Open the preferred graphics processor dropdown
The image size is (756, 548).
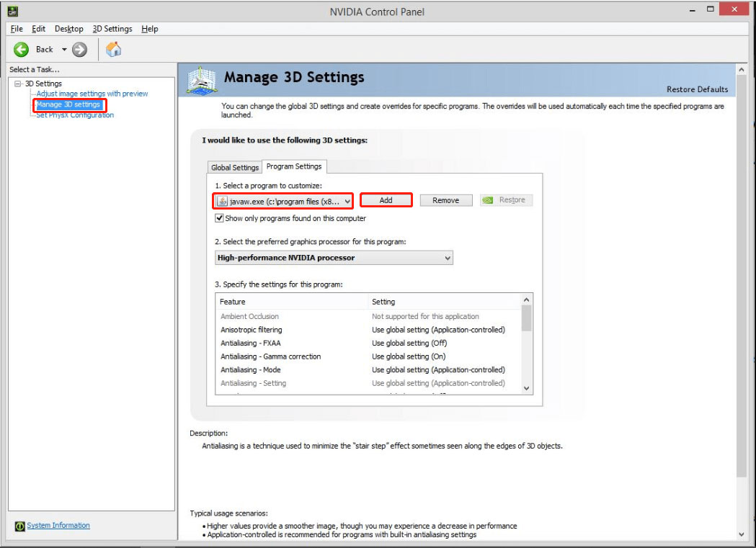(334, 258)
